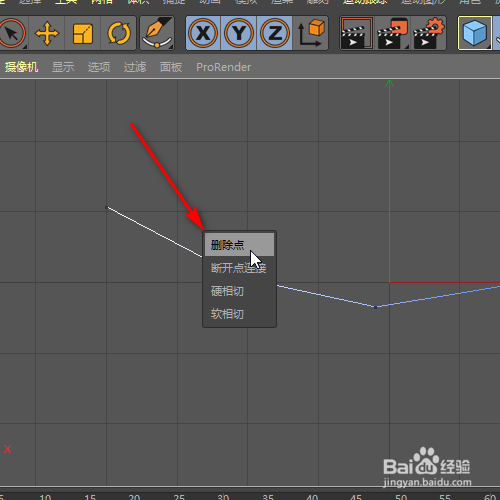Add a cube primitive object
This screenshot has width=500, height=500.
coord(475,33)
